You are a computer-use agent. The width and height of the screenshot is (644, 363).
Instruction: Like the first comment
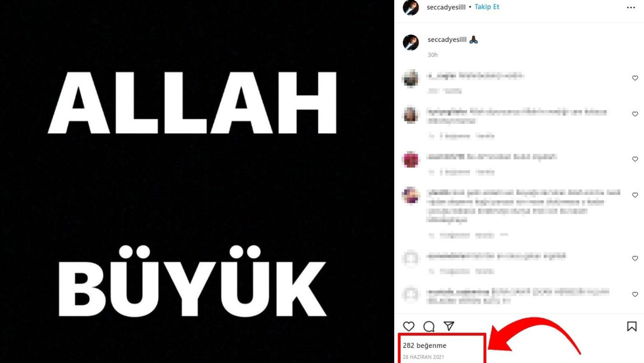click(x=635, y=78)
